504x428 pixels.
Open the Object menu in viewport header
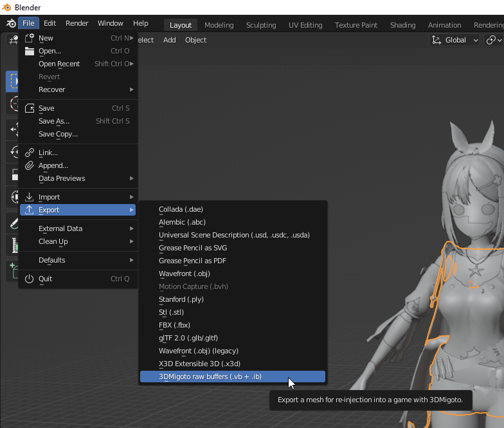pos(195,40)
